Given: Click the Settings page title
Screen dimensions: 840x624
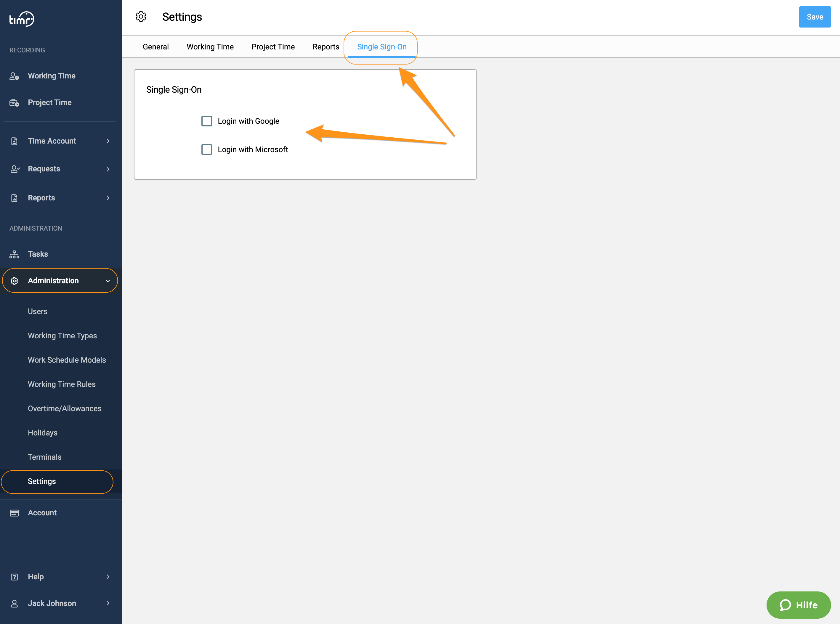Looking at the screenshot, I should [x=182, y=17].
